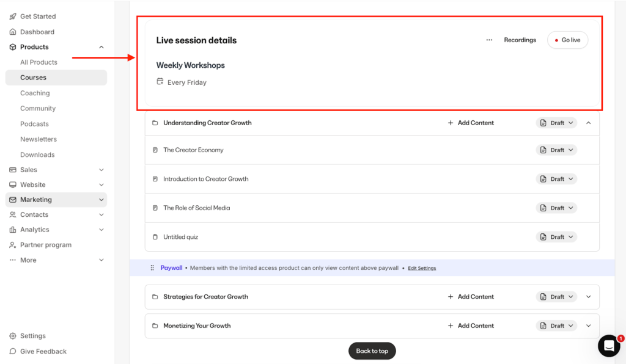The height and width of the screenshot is (364, 626).
Task: Open the three-dot menu in Live session details
Action: pos(489,40)
